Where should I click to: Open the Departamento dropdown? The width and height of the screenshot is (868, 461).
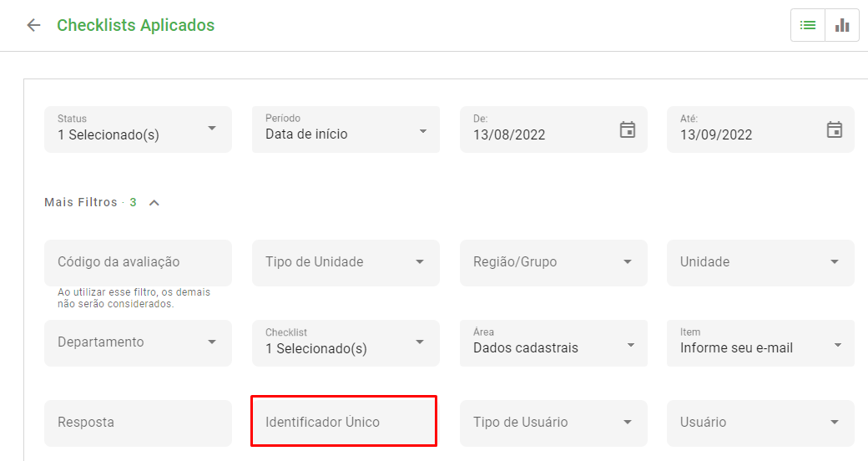(x=138, y=343)
